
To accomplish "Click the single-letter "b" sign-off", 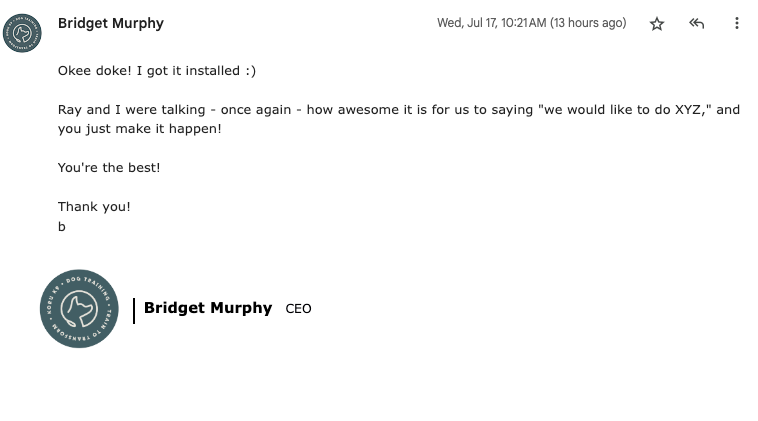I will tap(62, 227).
